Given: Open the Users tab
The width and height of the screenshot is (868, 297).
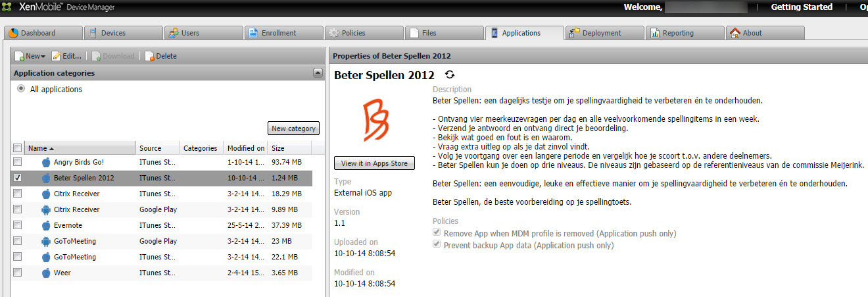Looking at the screenshot, I should [x=203, y=33].
